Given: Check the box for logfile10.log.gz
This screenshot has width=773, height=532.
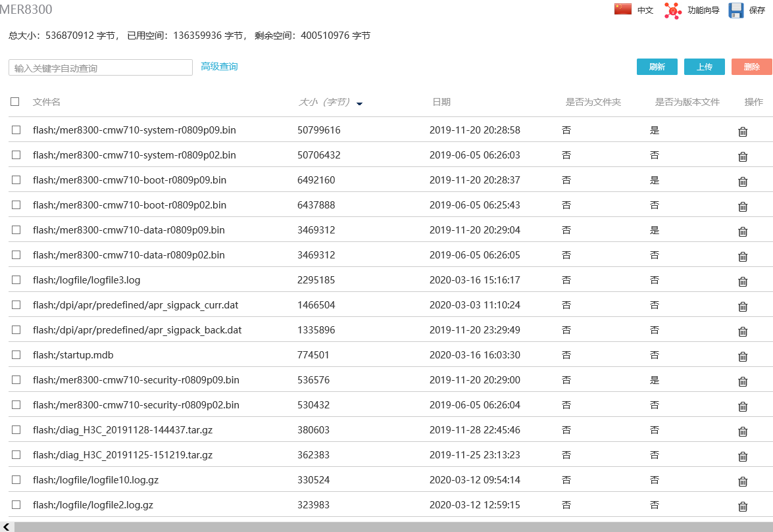Looking at the screenshot, I should coord(16,480).
